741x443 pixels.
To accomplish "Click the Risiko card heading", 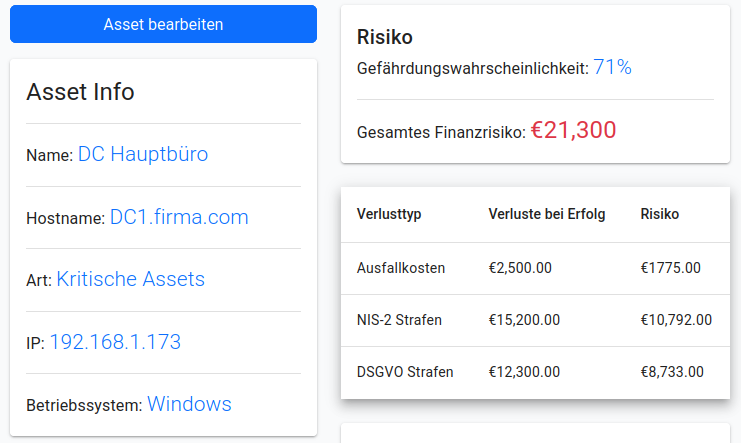I will (x=385, y=37).
